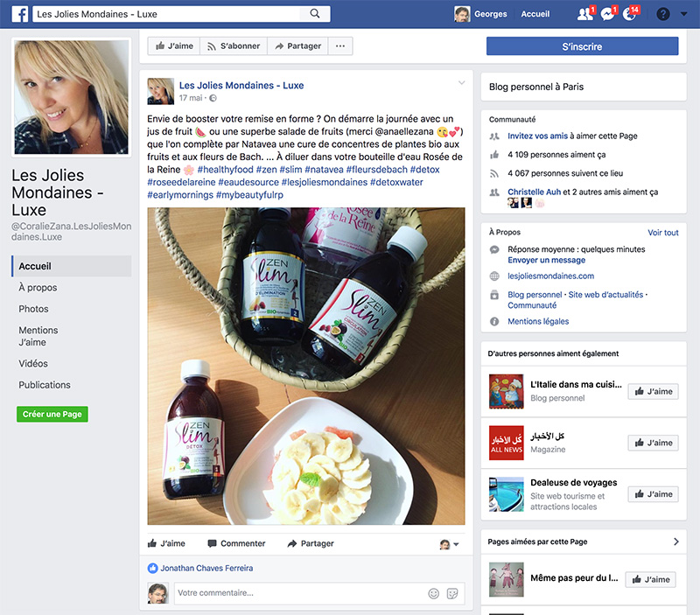Like the All News magazine page

tap(653, 443)
